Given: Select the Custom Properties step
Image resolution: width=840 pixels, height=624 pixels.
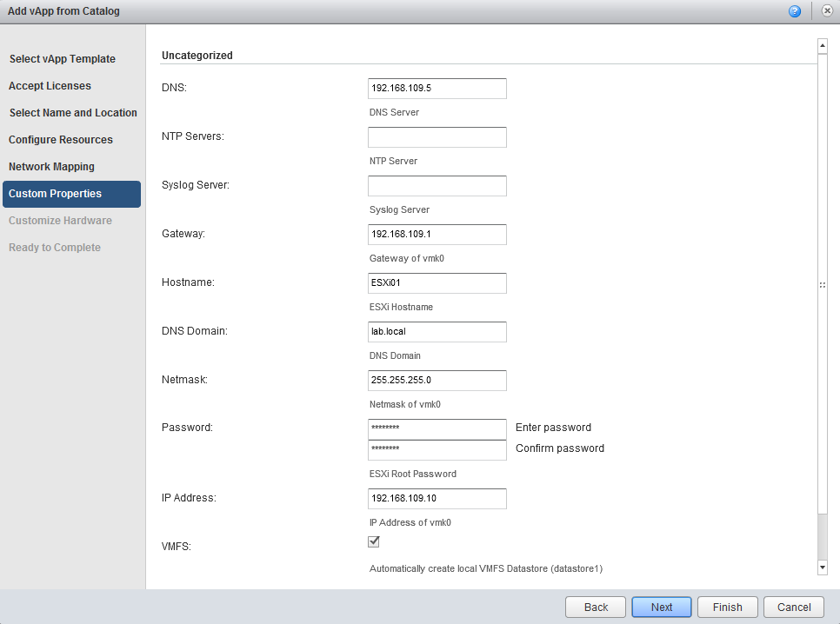Looking at the screenshot, I should tap(55, 194).
